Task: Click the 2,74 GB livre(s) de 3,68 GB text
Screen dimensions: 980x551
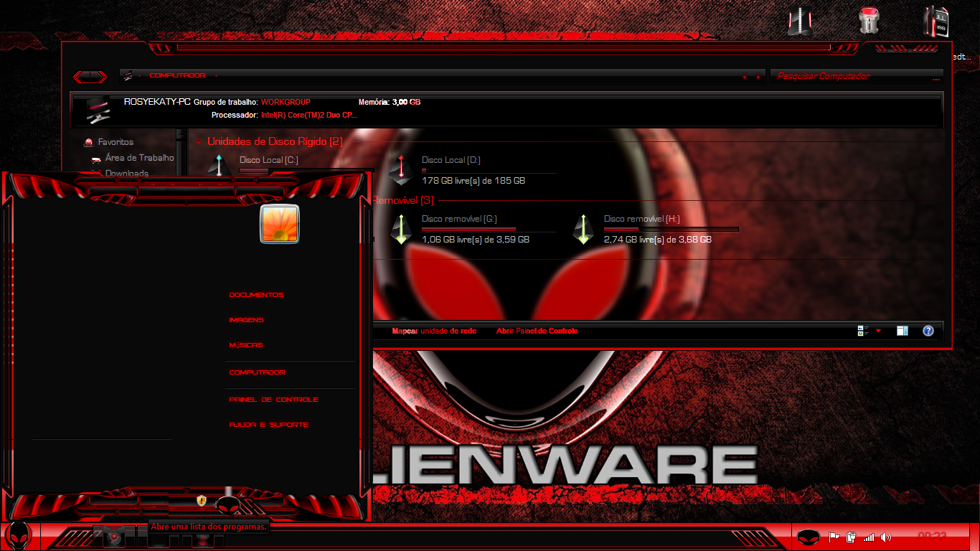Action: [x=658, y=240]
